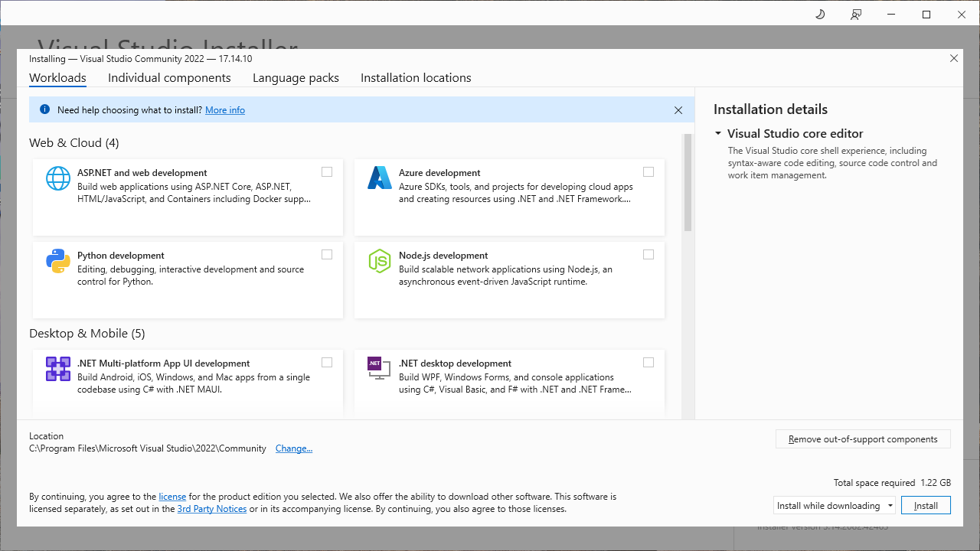Maximize the Visual Studio Installer window
Viewport: 980px width, 551px height.
pyautogui.click(x=926, y=15)
